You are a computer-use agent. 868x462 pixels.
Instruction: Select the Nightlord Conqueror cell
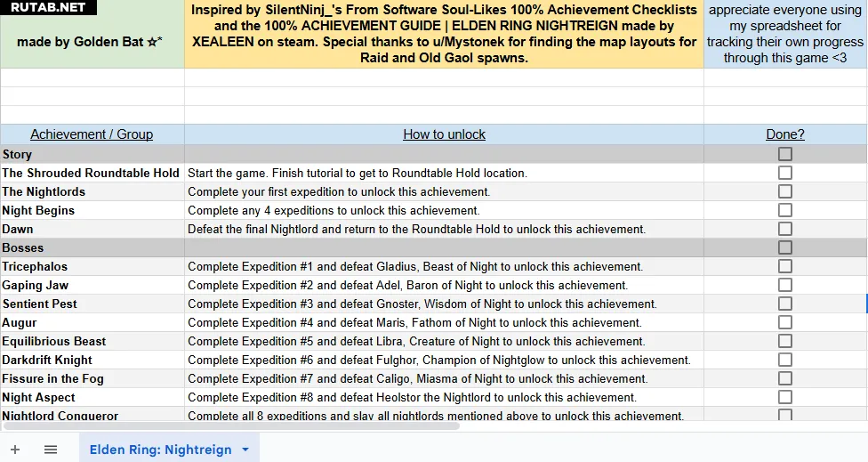[92, 414]
